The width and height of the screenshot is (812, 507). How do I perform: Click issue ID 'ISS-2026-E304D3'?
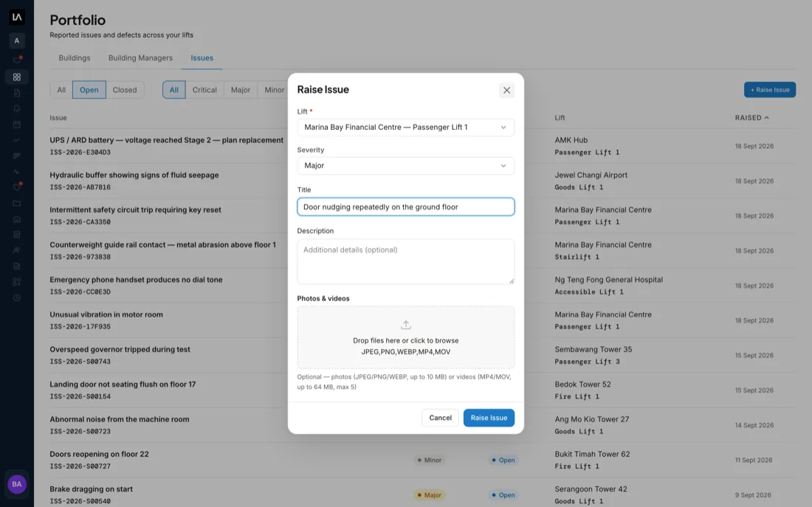tap(80, 152)
